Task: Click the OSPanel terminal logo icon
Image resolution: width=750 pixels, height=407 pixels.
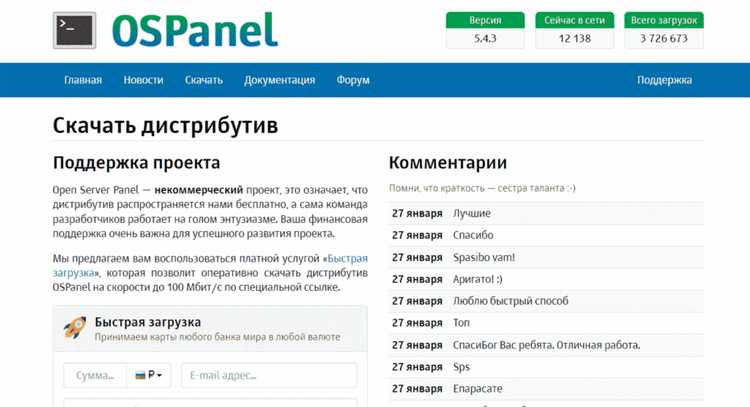Action: [75, 31]
